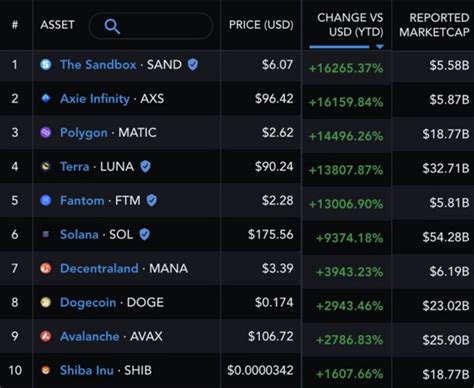Image resolution: width=474 pixels, height=388 pixels.
Task: Click the search magnifier icon
Action: [x=112, y=26]
